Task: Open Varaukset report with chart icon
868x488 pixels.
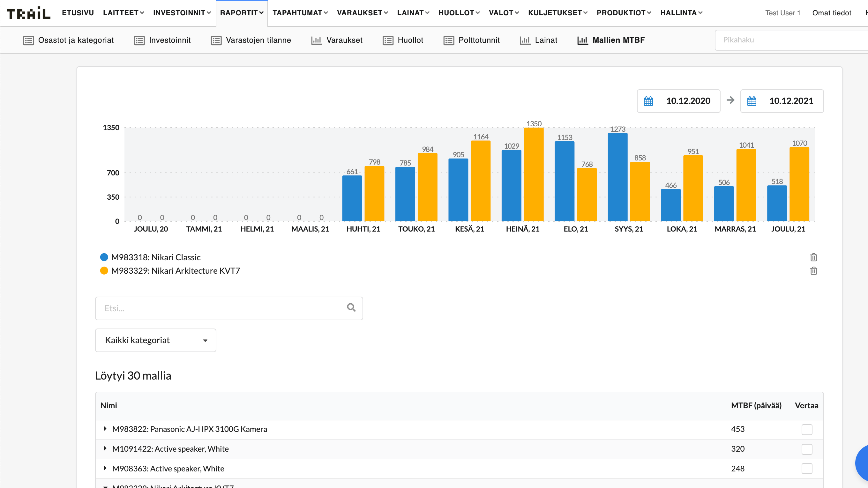Action: point(337,40)
